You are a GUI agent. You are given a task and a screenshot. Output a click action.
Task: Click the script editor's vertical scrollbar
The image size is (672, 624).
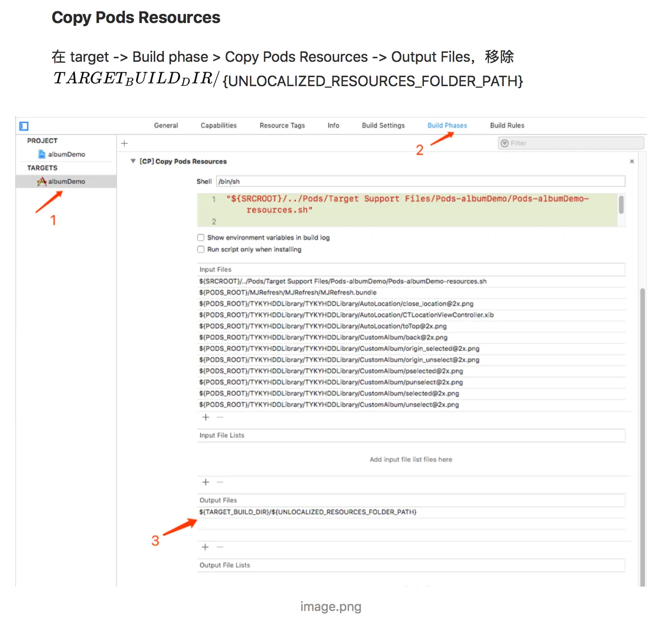(621, 204)
